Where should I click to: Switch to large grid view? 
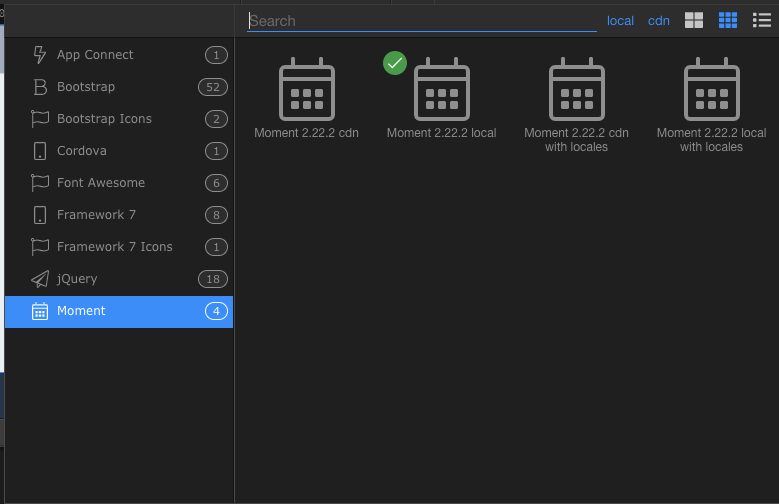tap(694, 20)
